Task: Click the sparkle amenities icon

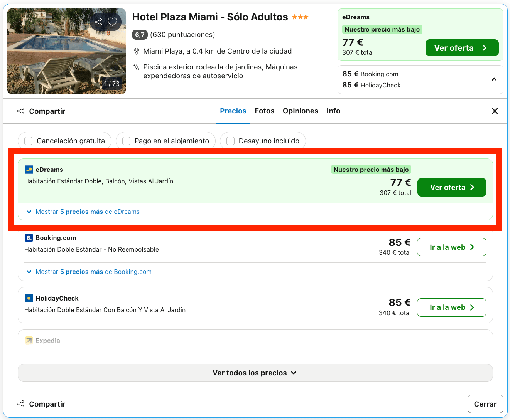Action: tap(136, 67)
